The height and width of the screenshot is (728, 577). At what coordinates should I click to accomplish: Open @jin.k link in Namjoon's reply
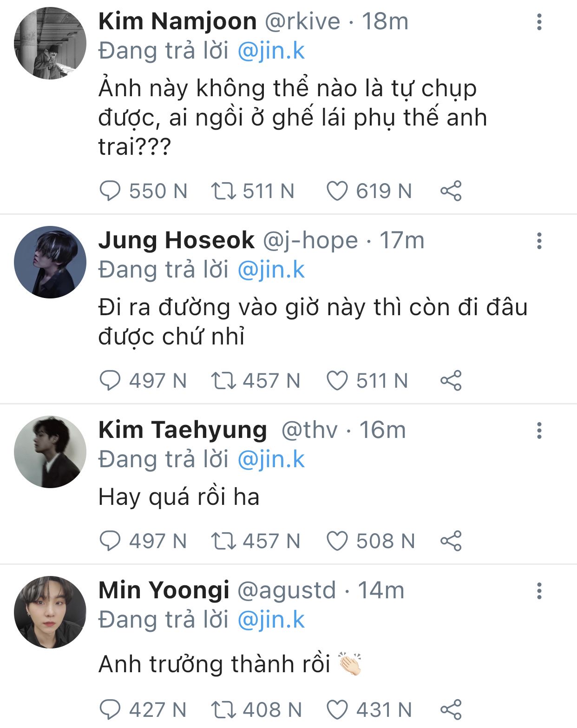pyautogui.click(x=271, y=51)
